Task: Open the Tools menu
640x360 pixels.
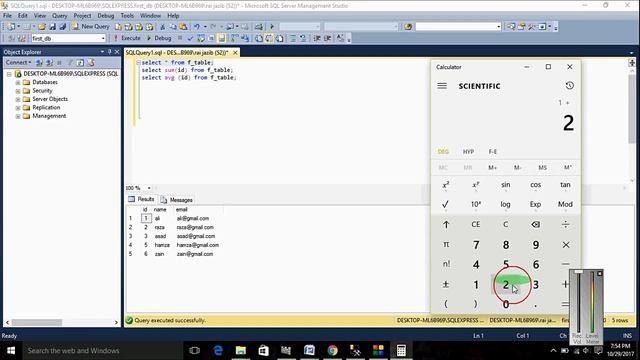Action: click(x=127, y=16)
